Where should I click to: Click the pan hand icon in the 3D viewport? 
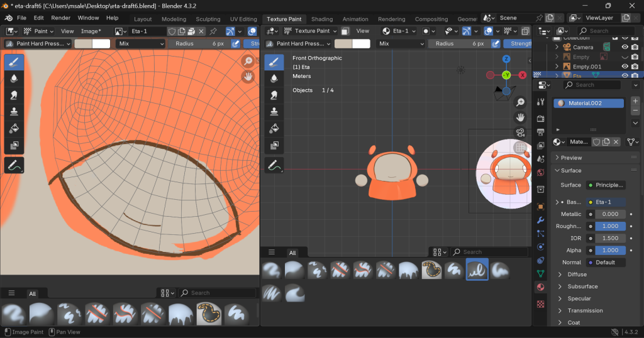pos(520,117)
